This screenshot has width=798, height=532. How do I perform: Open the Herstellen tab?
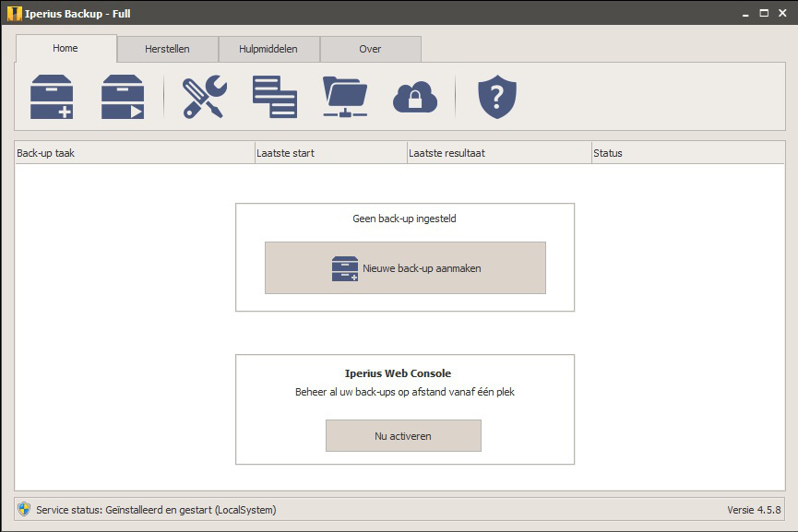click(x=167, y=49)
